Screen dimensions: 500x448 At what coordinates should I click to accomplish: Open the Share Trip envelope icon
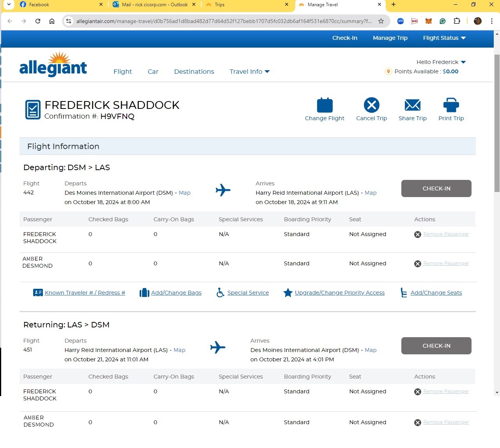(x=412, y=105)
